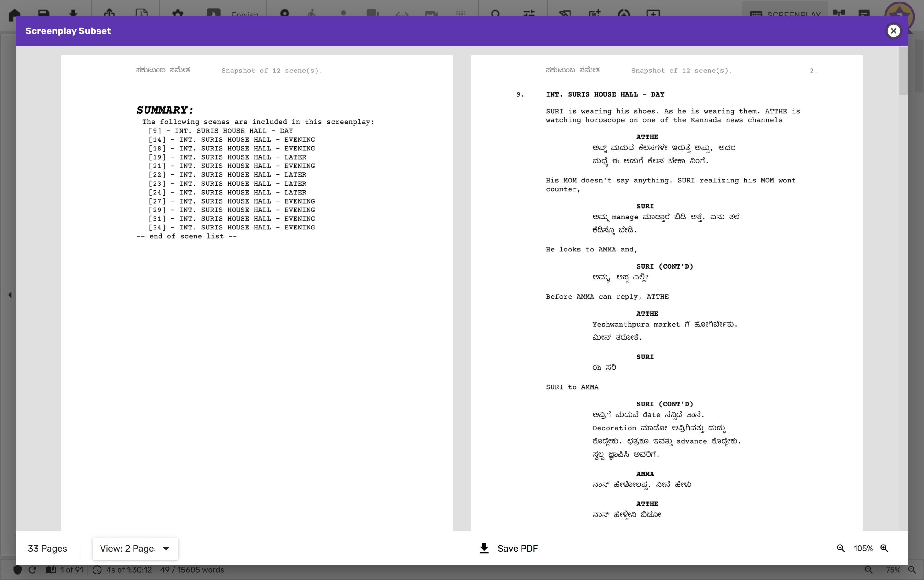Zoom out the editor next to 75%

(868, 570)
